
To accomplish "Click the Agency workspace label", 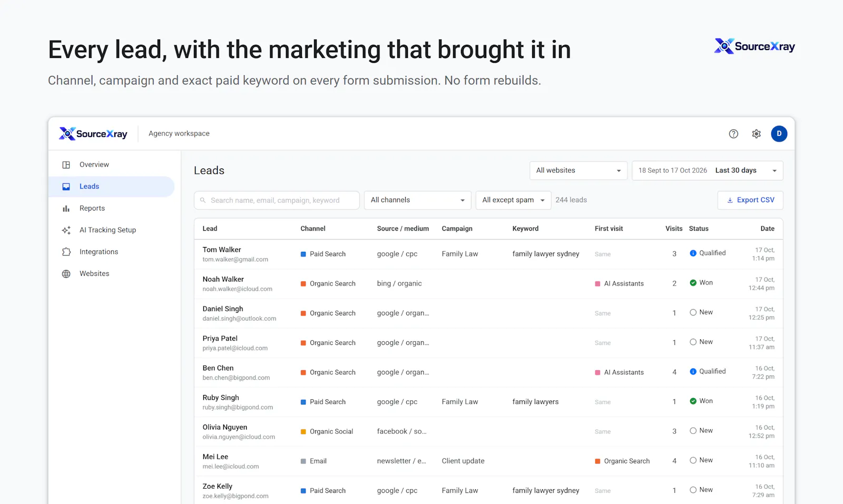I will [x=179, y=134].
